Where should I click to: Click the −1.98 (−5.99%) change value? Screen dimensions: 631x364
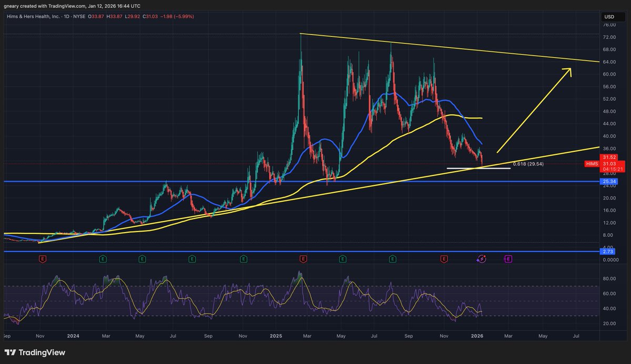coord(178,16)
